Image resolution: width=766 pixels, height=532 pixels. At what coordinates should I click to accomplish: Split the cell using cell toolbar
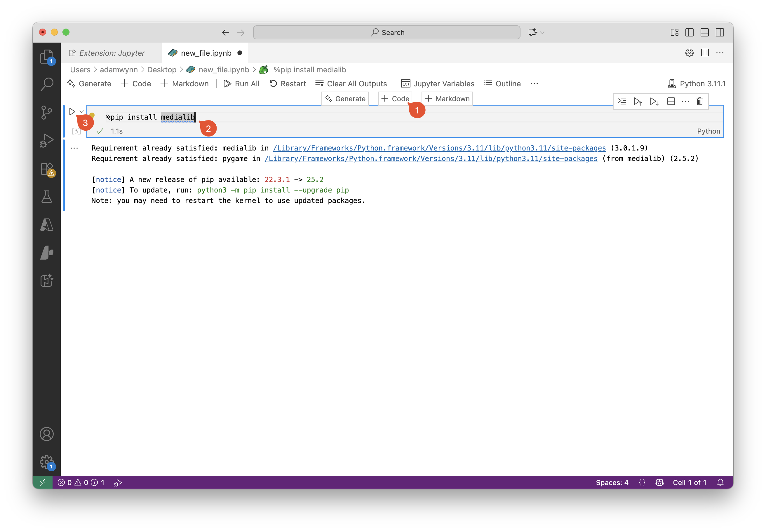(671, 101)
